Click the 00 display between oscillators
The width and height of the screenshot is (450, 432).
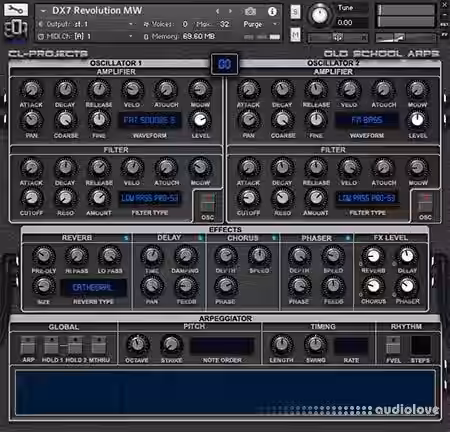(x=224, y=64)
